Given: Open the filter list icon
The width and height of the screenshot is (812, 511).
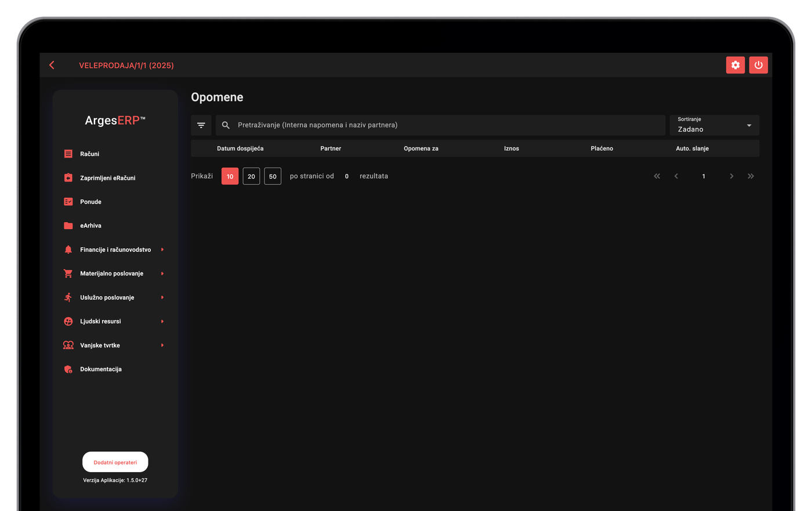Looking at the screenshot, I should (201, 125).
